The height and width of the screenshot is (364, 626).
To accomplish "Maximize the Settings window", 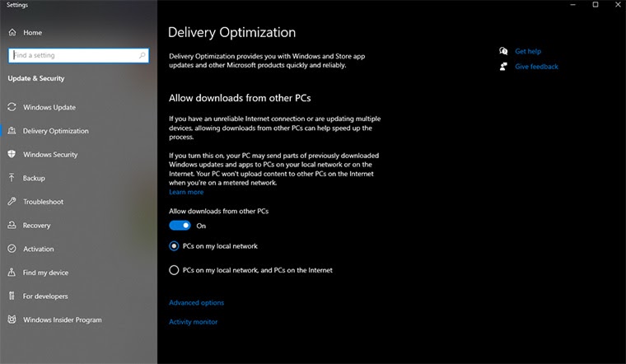I will [596, 5].
